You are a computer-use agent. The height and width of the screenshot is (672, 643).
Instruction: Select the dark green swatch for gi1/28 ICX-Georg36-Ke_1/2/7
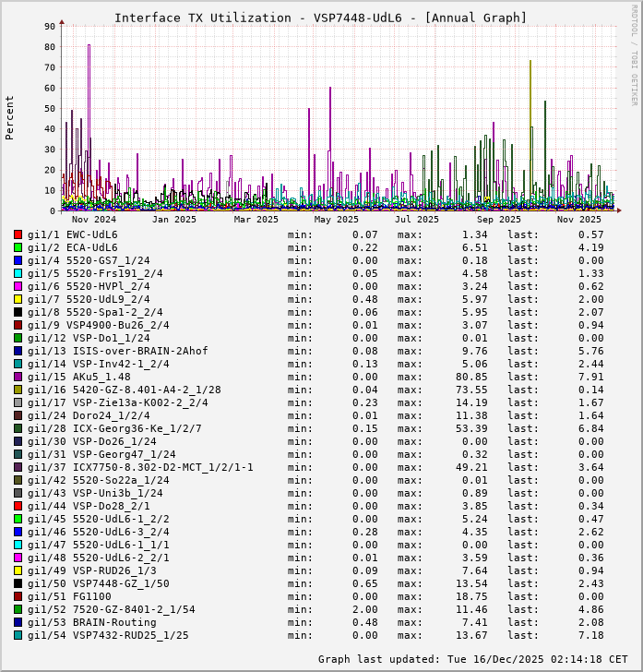coord(18,428)
